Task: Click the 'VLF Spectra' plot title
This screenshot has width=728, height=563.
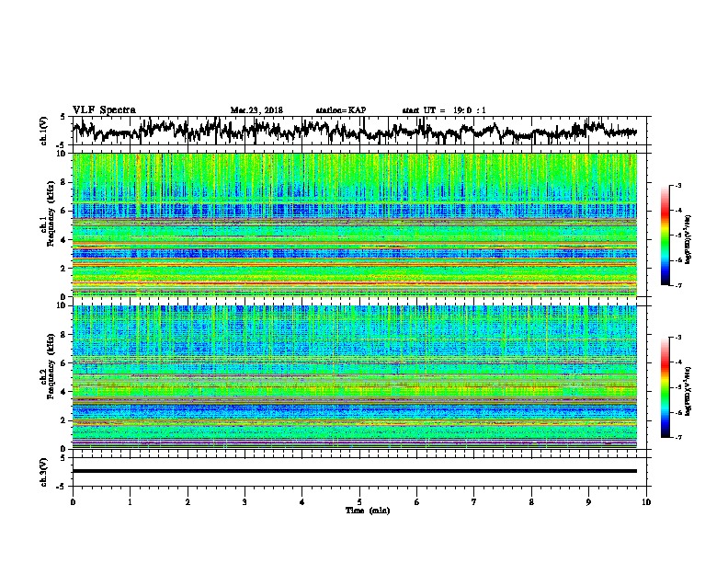Action: pyautogui.click(x=104, y=110)
